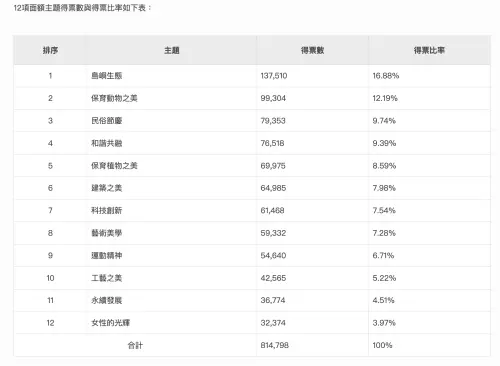Click rank number 11 beside 永續發展
Viewport: 500px width, 366px height.
[50, 300]
